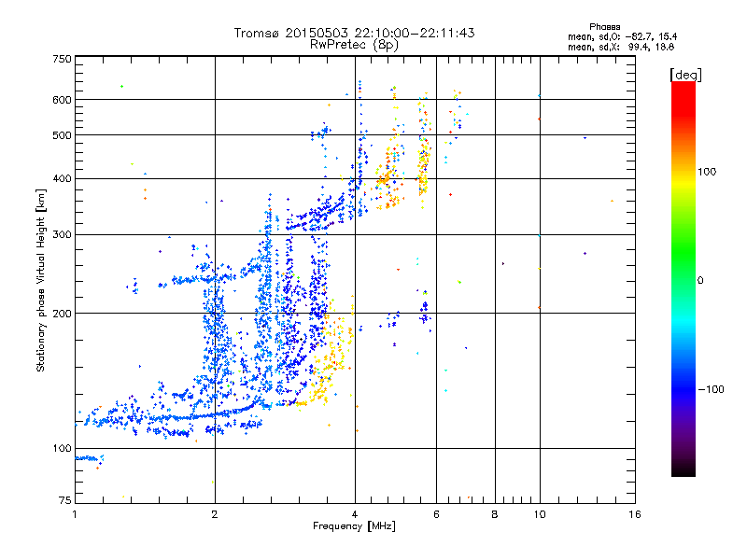Click the y-axis '200' tick label
The image size is (747, 560).
coord(62,314)
